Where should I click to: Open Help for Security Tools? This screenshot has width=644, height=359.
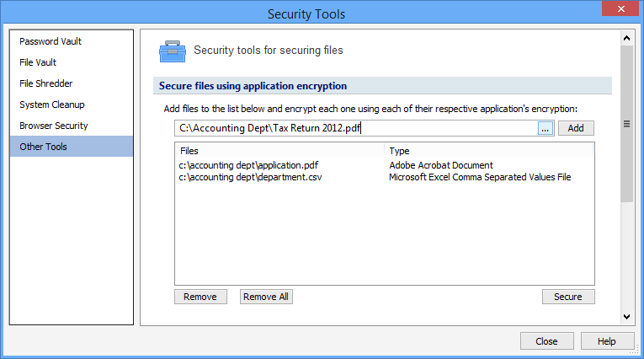point(607,341)
